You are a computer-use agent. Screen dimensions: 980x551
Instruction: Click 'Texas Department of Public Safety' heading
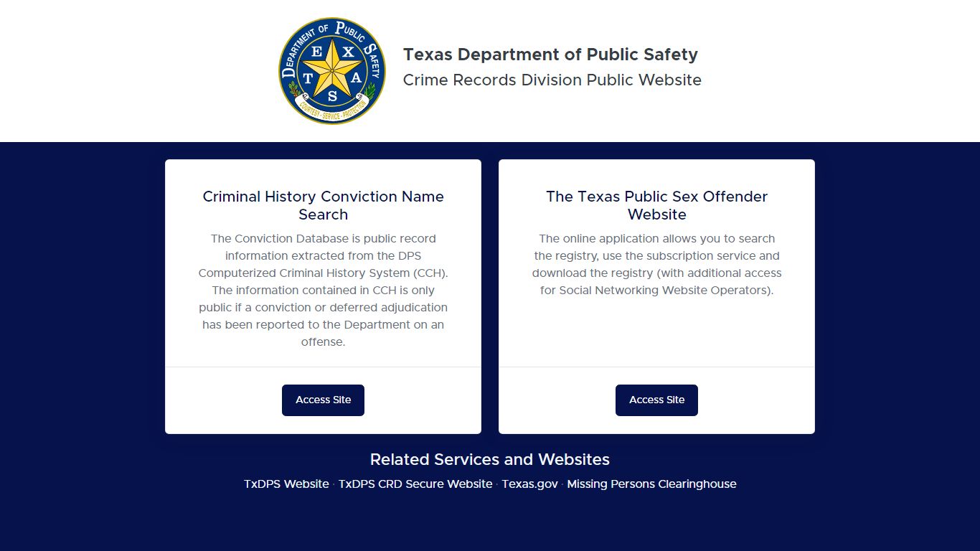550,55
